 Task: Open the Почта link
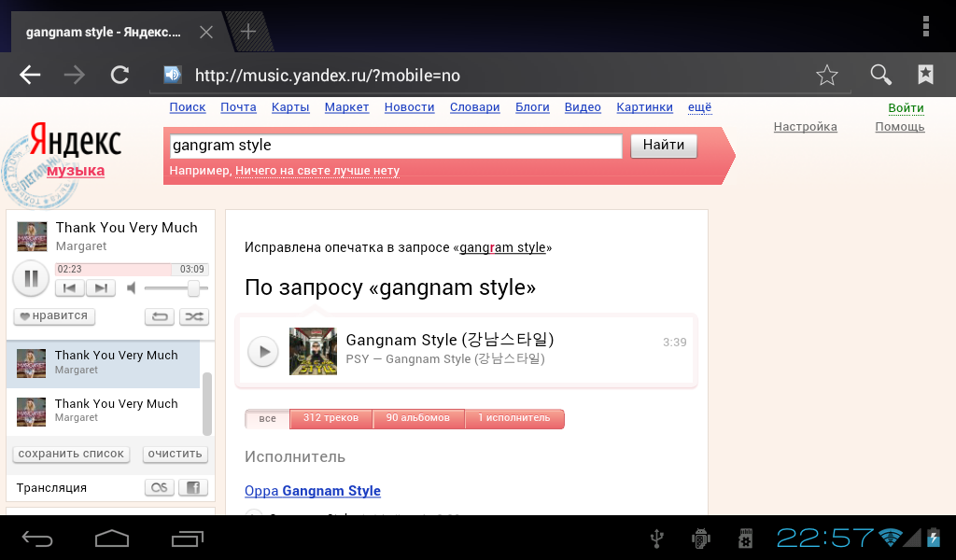(x=238, y=107)
